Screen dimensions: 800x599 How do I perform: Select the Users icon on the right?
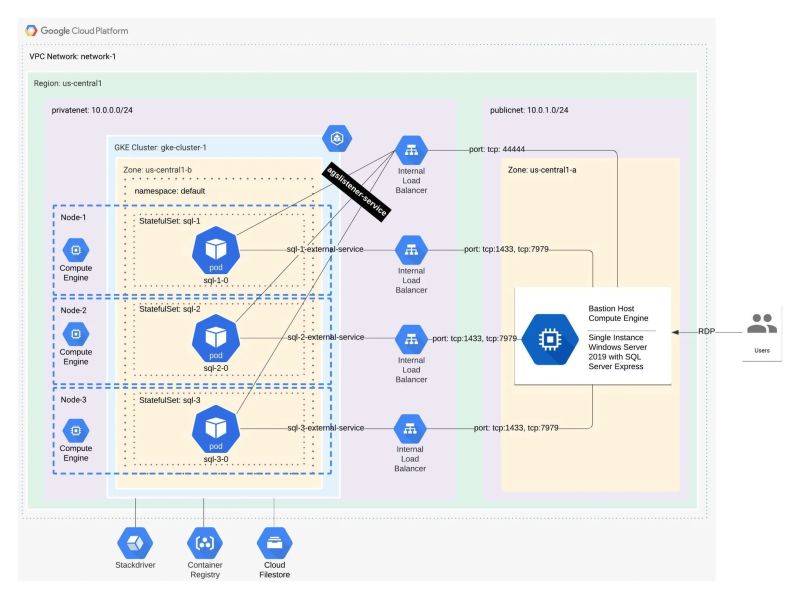pos(762,325)
